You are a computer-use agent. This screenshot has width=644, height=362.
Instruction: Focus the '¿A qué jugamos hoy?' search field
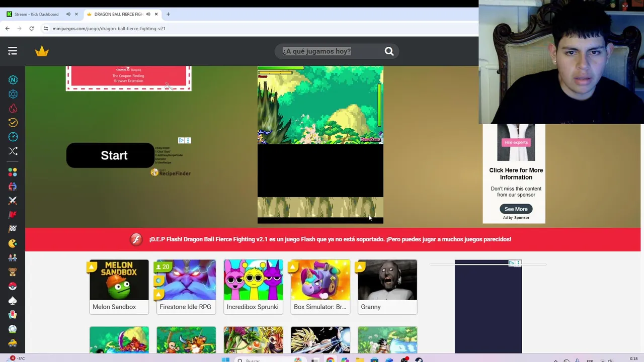coord(330,51)
